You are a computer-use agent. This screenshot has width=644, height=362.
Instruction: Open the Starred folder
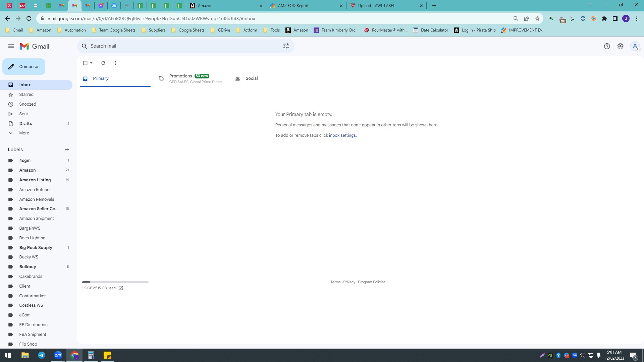point(36,95)
